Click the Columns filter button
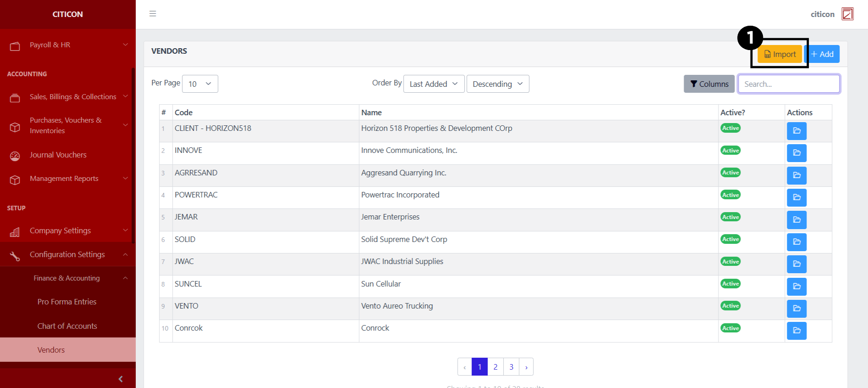This screenshot has height=388, width=868. 709,84
